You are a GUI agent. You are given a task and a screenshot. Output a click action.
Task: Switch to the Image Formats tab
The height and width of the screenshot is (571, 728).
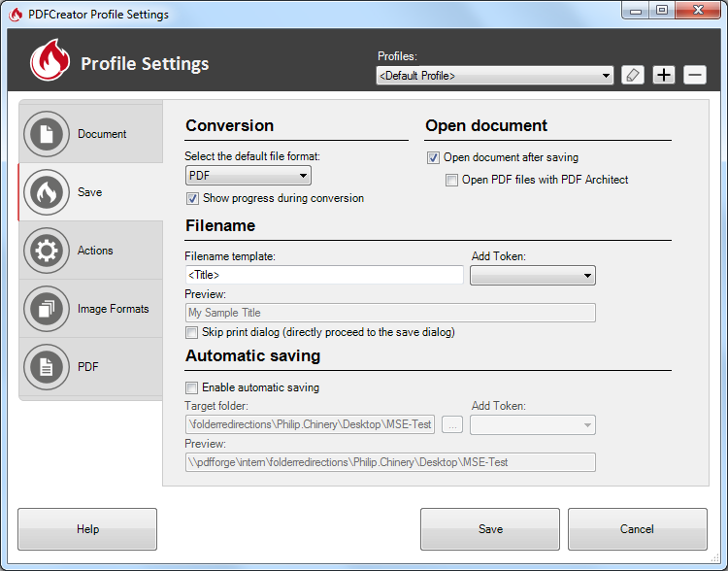pyautogui.click(x=113, y=309)
